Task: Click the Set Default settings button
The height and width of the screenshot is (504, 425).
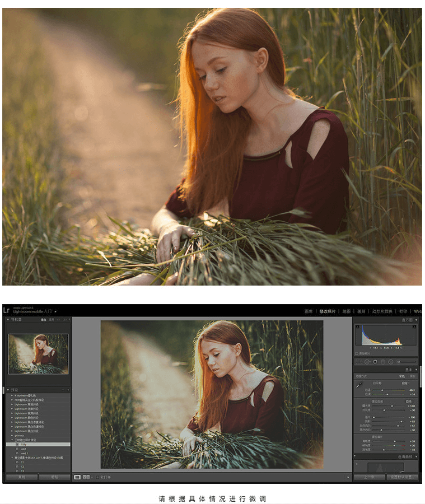Action: (x=403, y=477)
